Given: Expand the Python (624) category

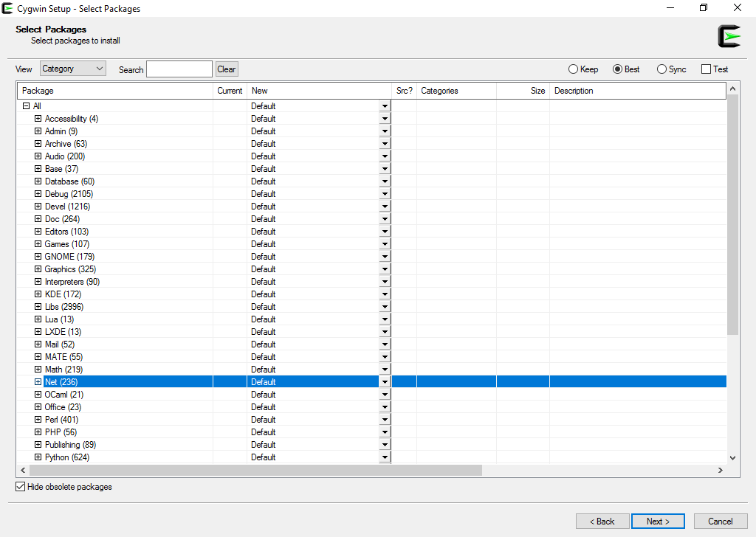Looking at the screenshot, I should click(x=38, y=457).
